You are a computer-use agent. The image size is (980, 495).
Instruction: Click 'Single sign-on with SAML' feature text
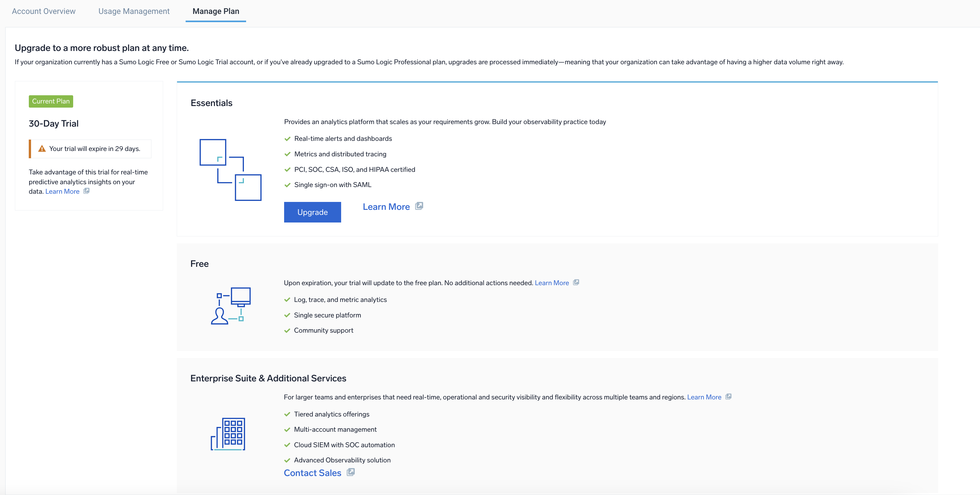[x=333, y=185]
